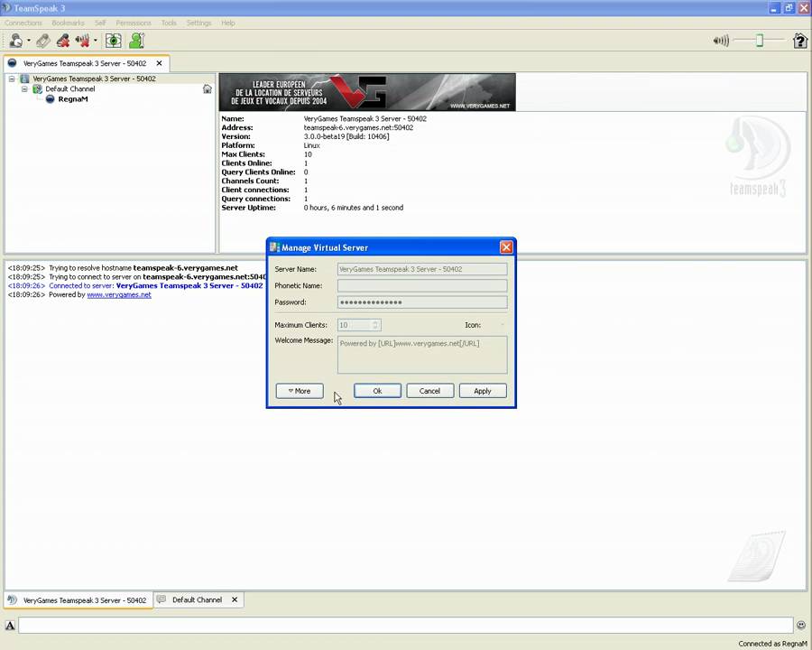The image size is (812, 650).
Task: Open the emoticon smiley picker
Action: [x=801, y=625]
